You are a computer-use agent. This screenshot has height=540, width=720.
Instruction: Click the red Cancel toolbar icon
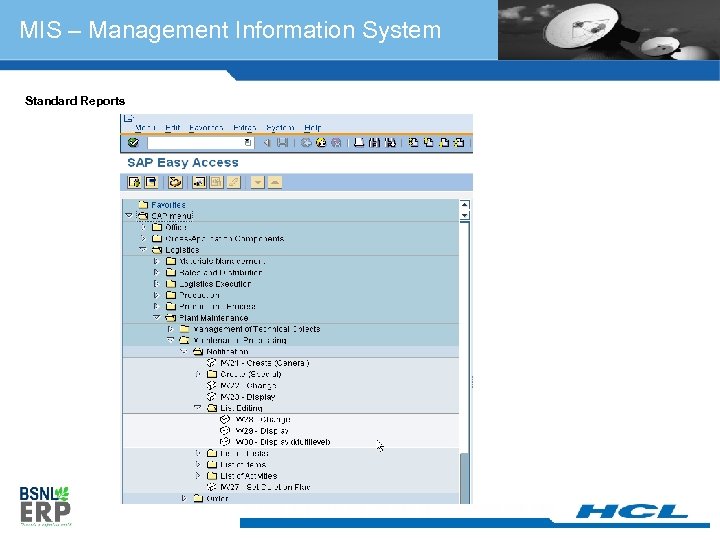click(336, 143)
